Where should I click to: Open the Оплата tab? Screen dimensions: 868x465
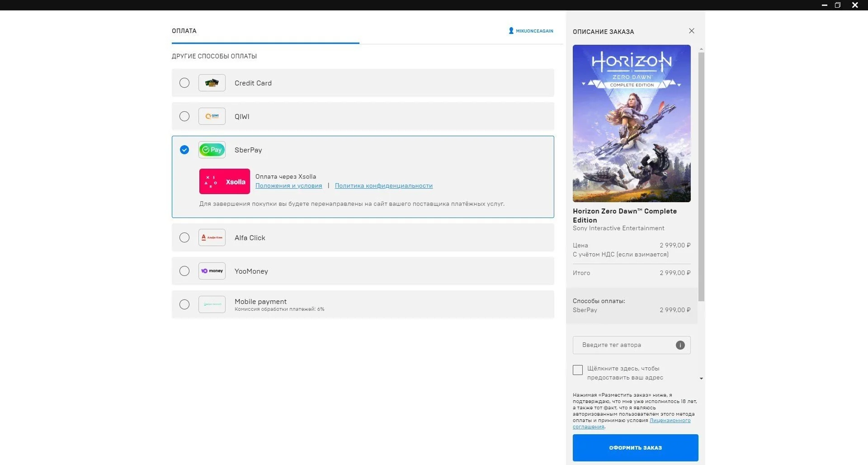point(184,31)
